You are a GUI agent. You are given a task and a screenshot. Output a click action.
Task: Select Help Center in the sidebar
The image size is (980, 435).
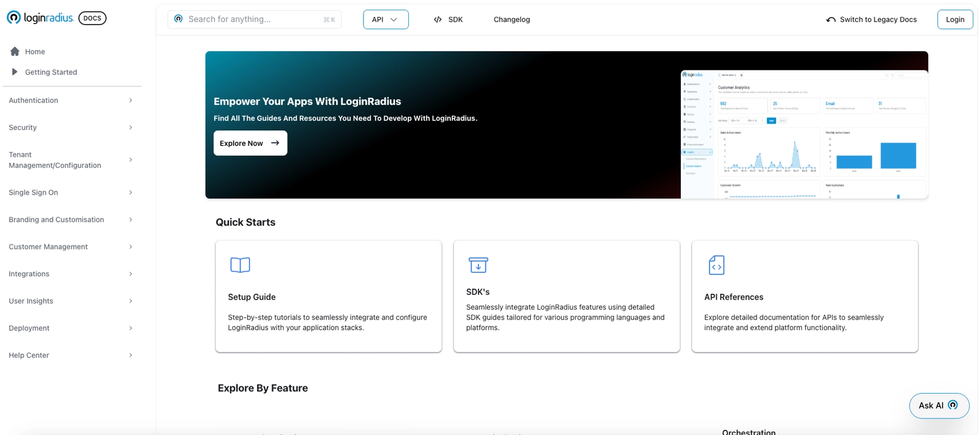(x=29, y=355)
